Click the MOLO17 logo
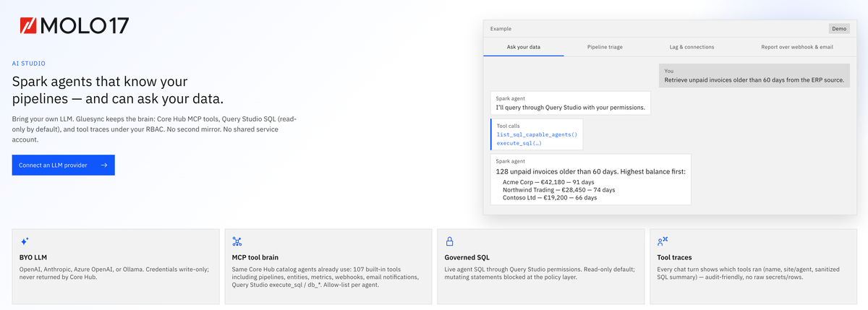Image resolution: width=868 pixels, height=310 pixels. coord(75,26)
